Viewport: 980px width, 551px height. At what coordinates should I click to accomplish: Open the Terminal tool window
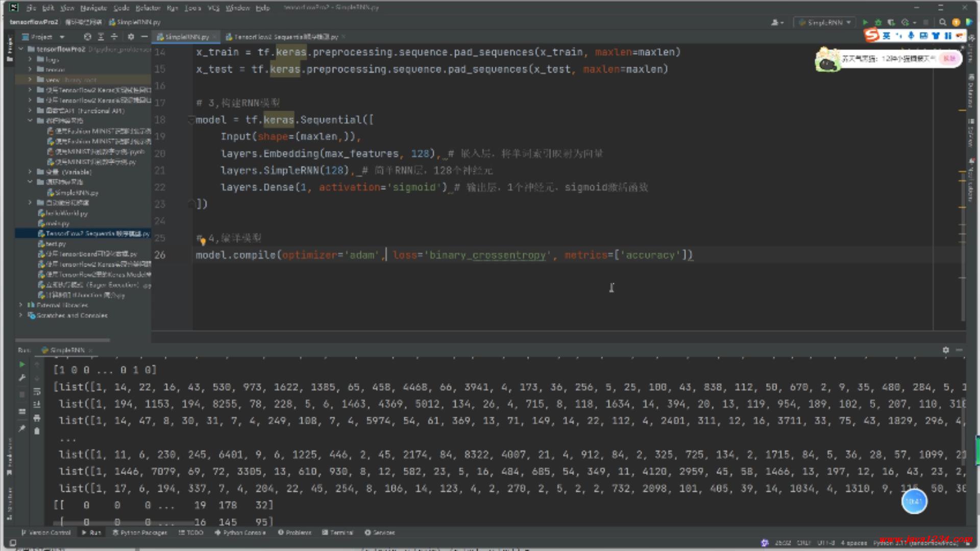(337, 532)
